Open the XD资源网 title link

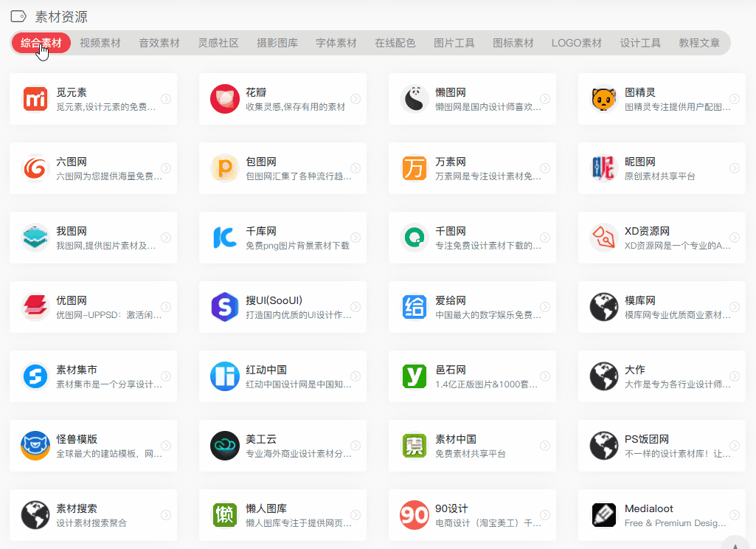click(x=647, y=231)
